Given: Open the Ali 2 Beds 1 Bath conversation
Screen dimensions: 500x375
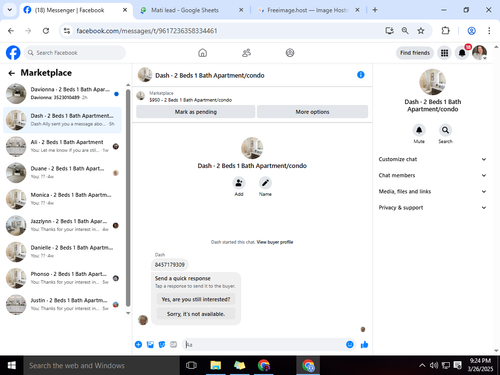Looking at the screenshot, I should (x=62, y=146).
